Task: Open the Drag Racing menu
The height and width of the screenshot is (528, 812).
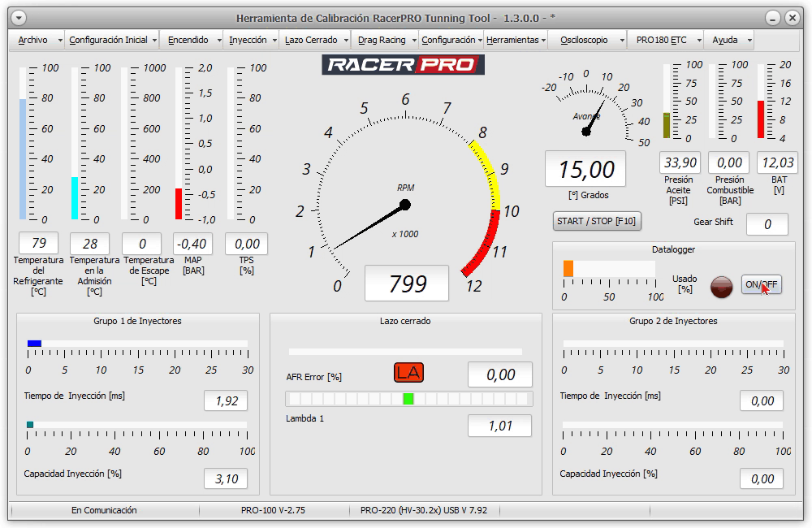Action: (x=382, y=40)
